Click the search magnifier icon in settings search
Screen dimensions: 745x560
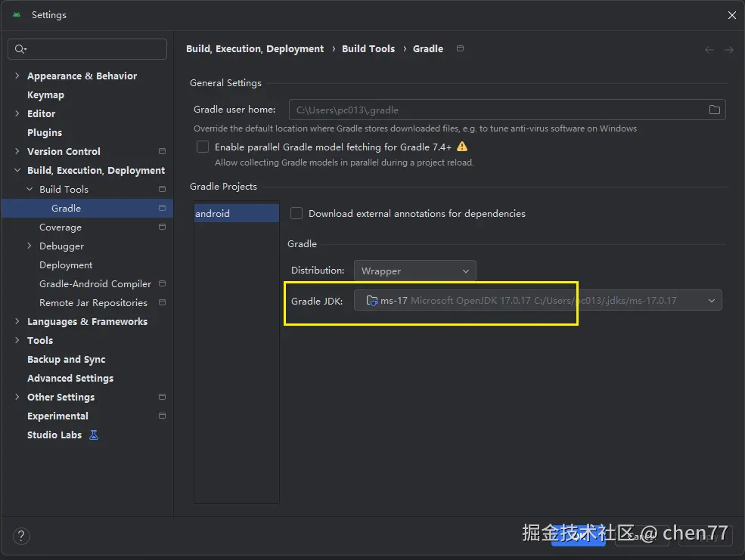pyautogui.click(x=20, y=49)
